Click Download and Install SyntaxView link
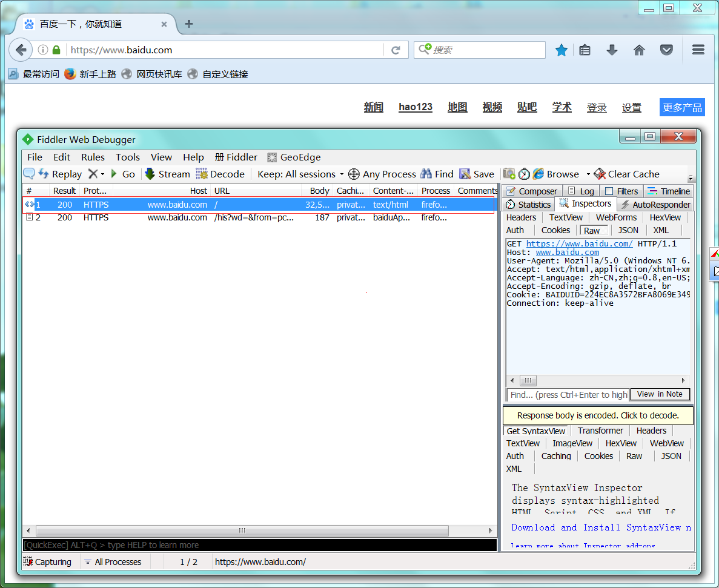The image size is (719, 588). [601, 527]
